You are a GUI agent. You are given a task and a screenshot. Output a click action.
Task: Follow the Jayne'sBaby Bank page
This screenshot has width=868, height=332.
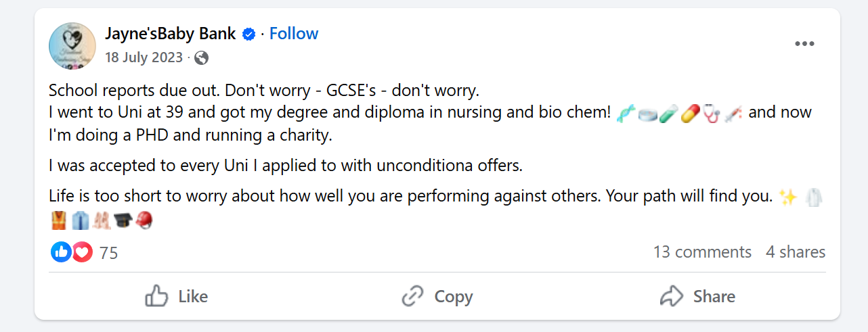(294, 34)
